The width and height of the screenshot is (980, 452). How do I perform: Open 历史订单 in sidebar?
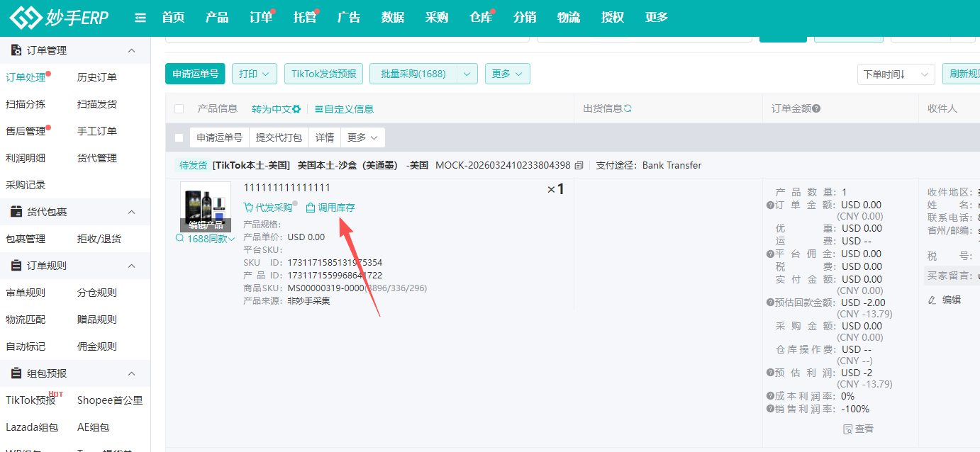[97, 77]
